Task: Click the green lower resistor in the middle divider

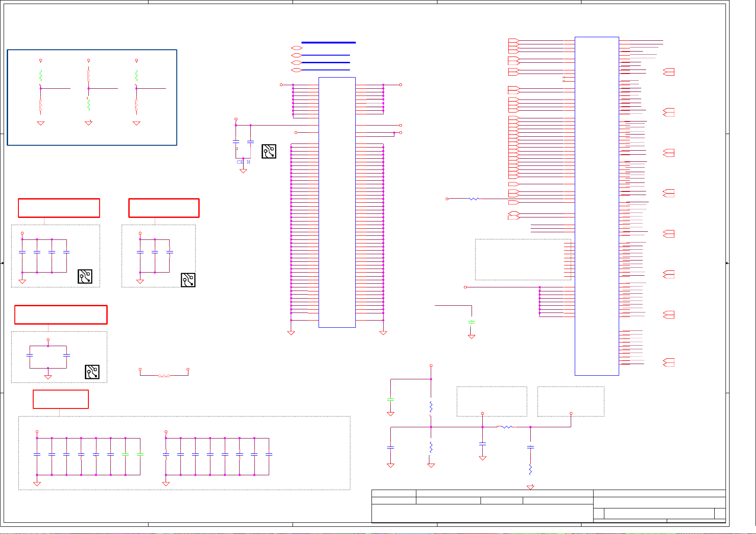Action: point(89,105)
